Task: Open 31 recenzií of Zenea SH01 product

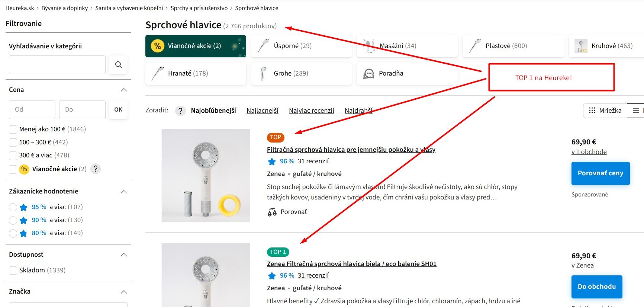Action: (313, 275)
